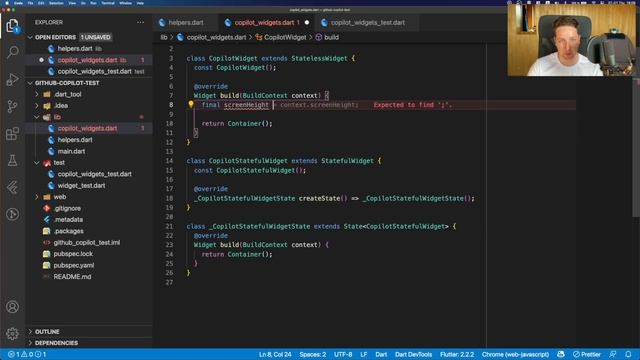Switch to copilot_widgets_test.dart tab
Viewport: 640px width, 360px height.
point(367,22)
